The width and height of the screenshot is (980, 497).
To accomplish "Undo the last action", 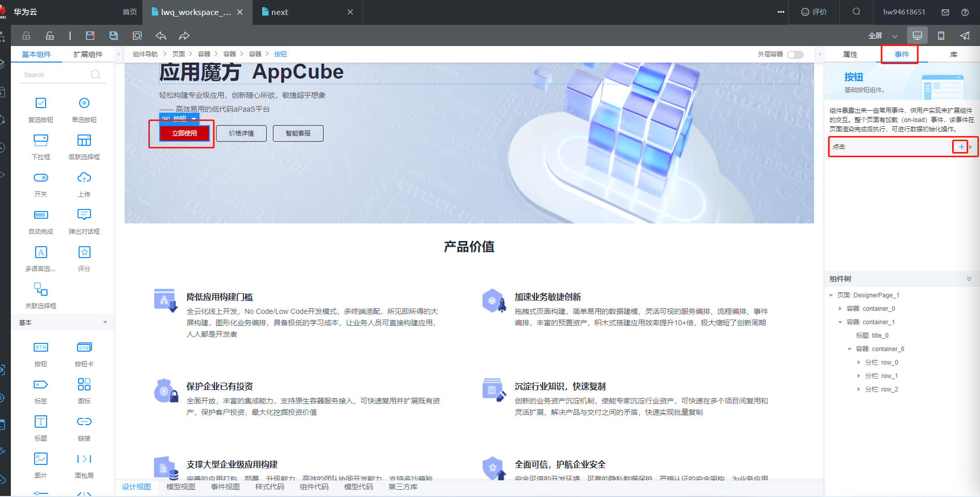I will [x=161, y=36].
